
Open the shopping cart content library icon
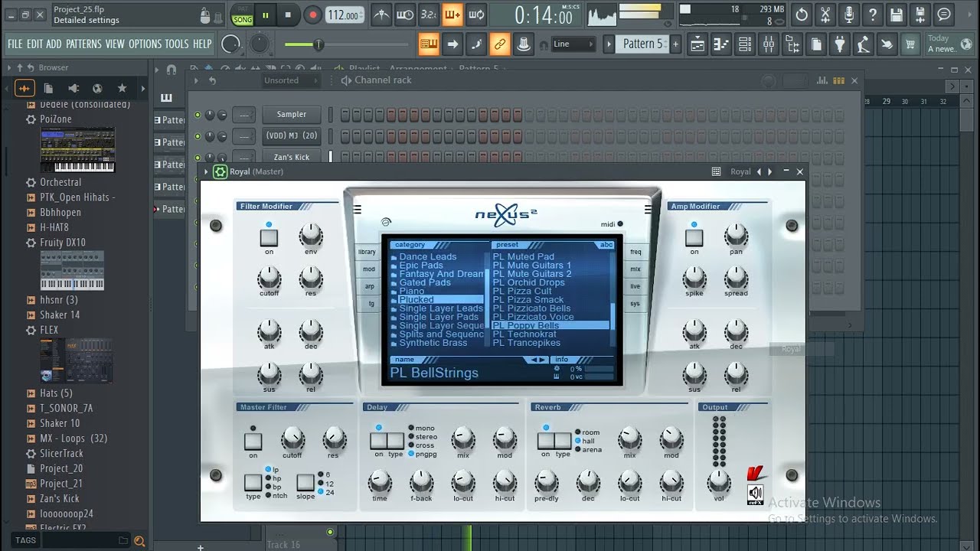(x=910, y=44)
